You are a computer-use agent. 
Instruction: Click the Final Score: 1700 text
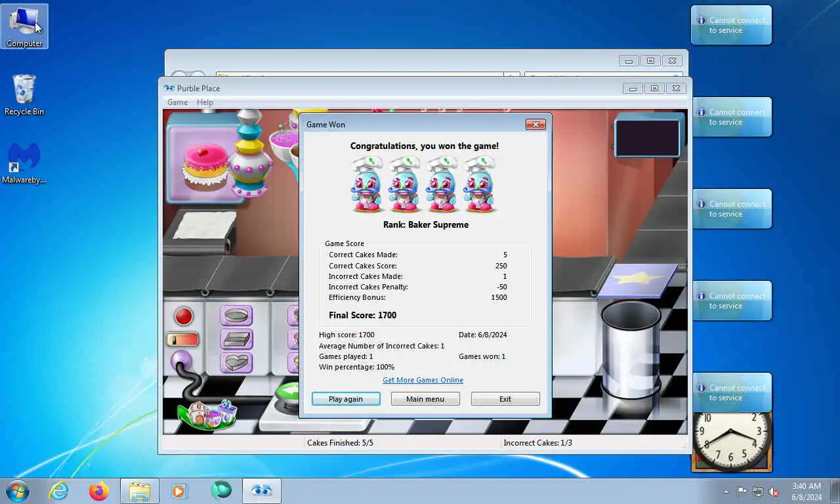362,315
